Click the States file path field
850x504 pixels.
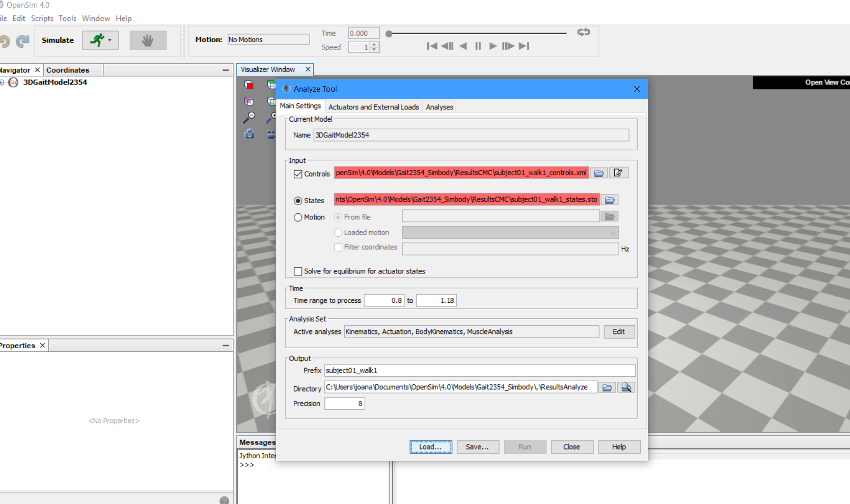(x=467, y=200)
